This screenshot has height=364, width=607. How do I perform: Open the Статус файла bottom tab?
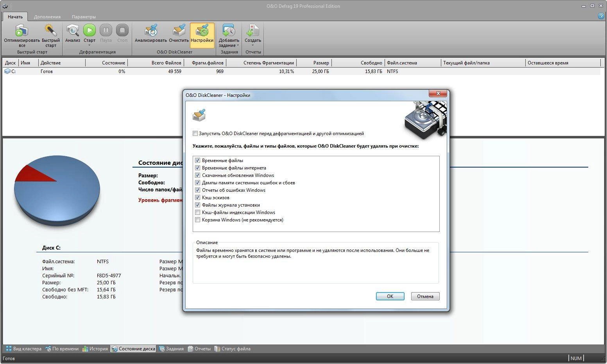click(x=233, y=349)
